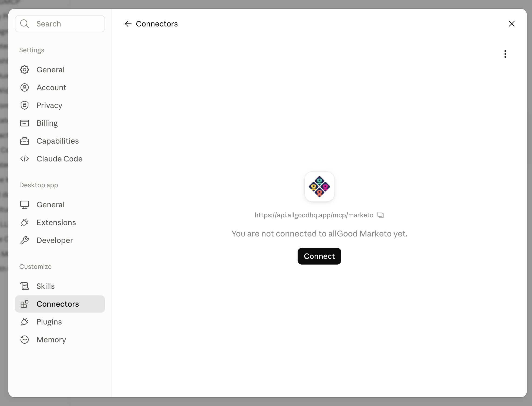
Task: Go back using the left arrow icon
Action: 128,24
